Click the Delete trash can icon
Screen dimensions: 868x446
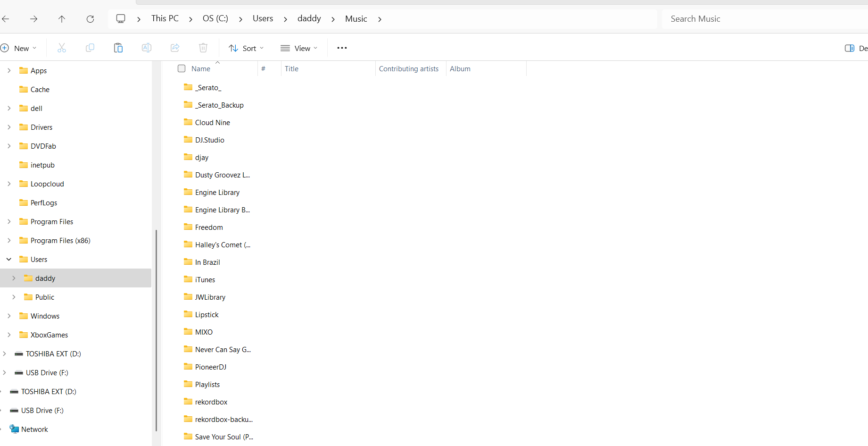pyautogui.click(x=203, y=48)
